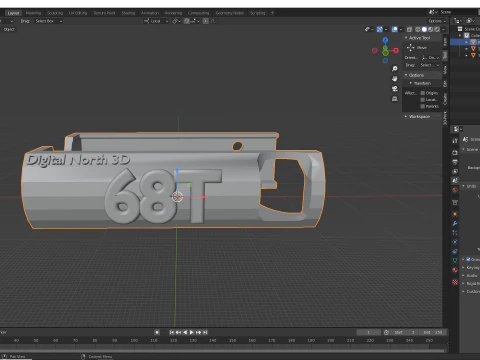Collapse the Transform subpanel

421,83
